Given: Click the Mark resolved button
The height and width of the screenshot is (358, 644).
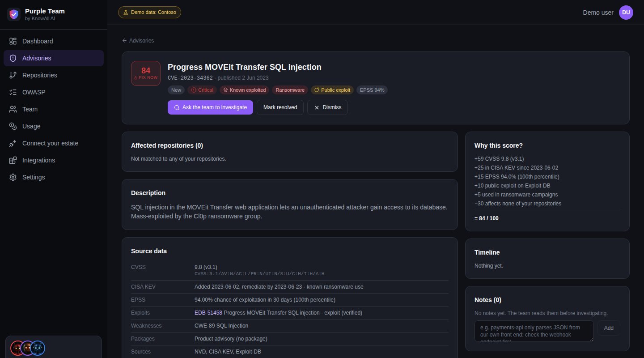Looking at the screenshot, I should [x=280, y=107].
